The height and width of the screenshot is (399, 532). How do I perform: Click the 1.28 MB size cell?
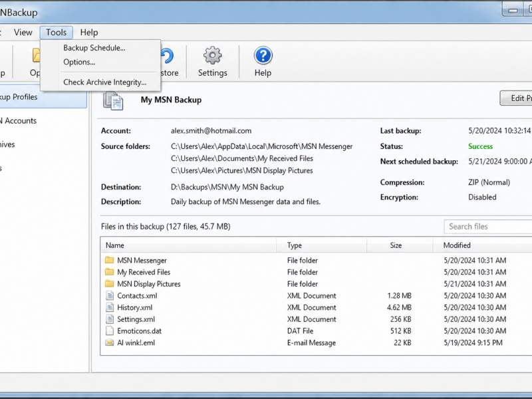click(399, 295)
